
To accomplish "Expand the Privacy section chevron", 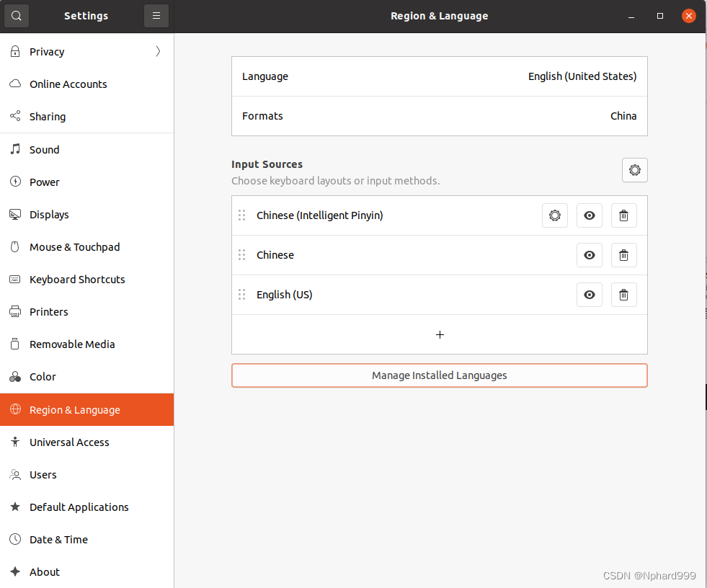I will point(157,51).
